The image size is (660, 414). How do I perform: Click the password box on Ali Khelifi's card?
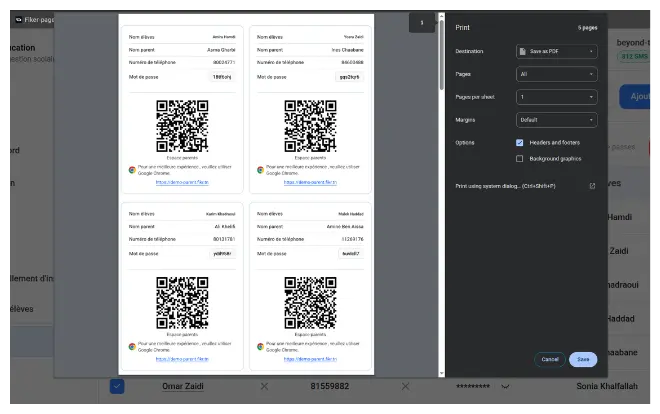(x=222, y=254)
